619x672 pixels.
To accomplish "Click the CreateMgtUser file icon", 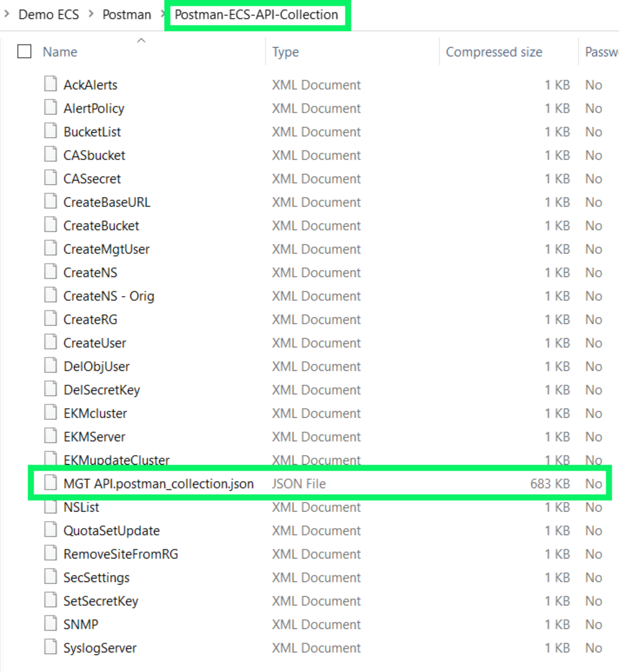I will tap(50, 248).
